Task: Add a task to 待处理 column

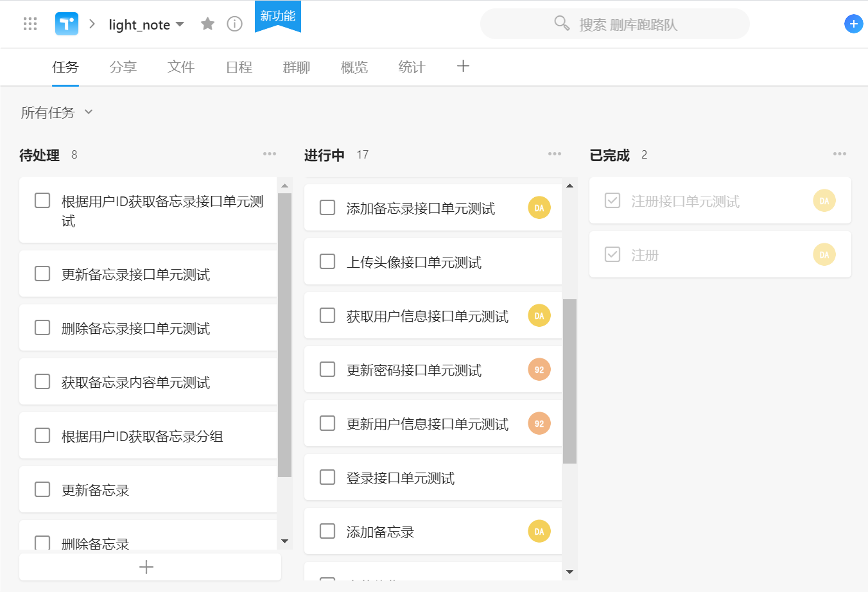Action: (150, 567)
